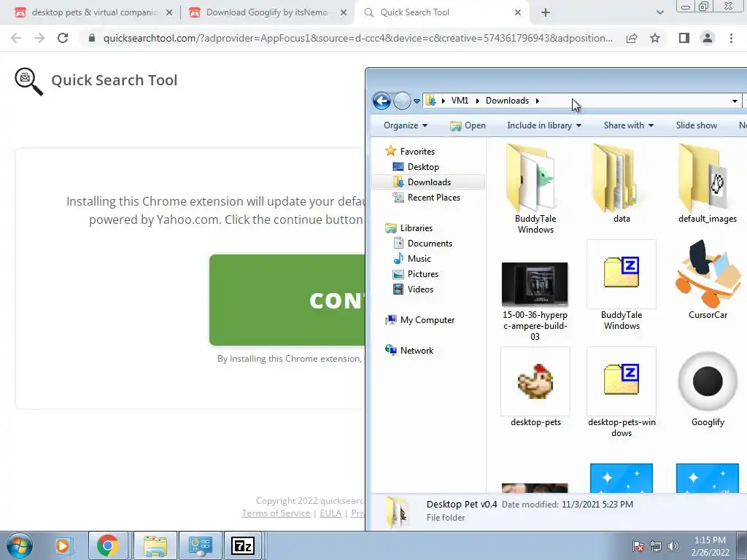Switch to Download Googlify by itsNemo tab
This screenshot has width=747, height=560.
pyautogui.click(x=267, y=12)
